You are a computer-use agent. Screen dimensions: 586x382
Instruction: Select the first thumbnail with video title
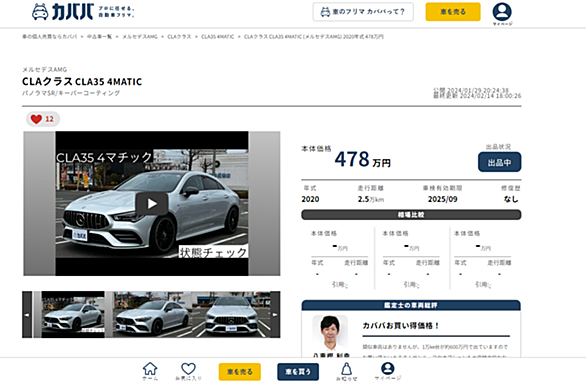[x=73, y=315]
